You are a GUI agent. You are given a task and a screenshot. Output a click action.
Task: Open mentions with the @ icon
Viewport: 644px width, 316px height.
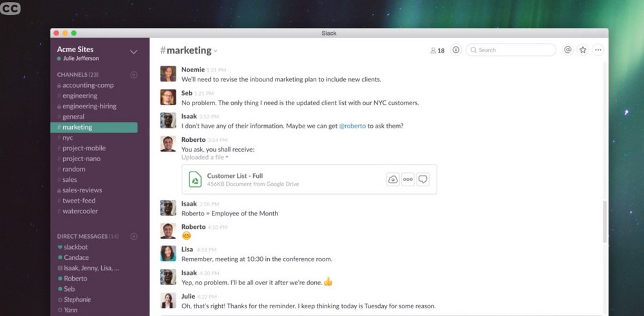[x=567, y=50]
